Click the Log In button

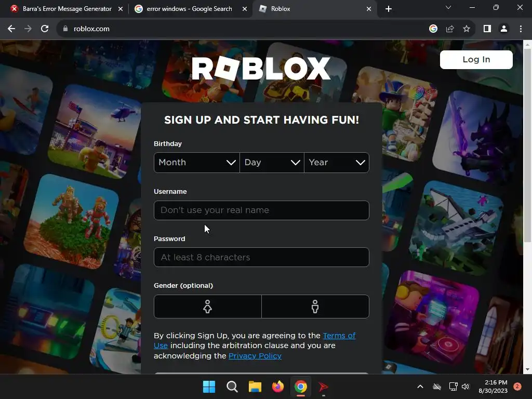tap(476, 60)
